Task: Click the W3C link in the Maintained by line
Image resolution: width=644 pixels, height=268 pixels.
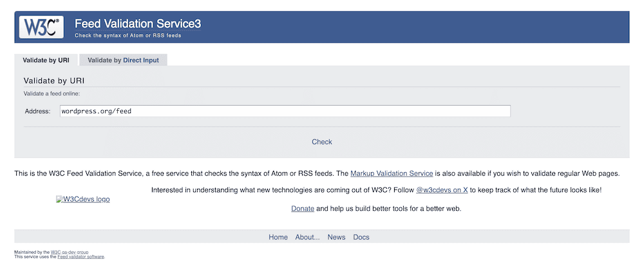Action: pos(55,252)
